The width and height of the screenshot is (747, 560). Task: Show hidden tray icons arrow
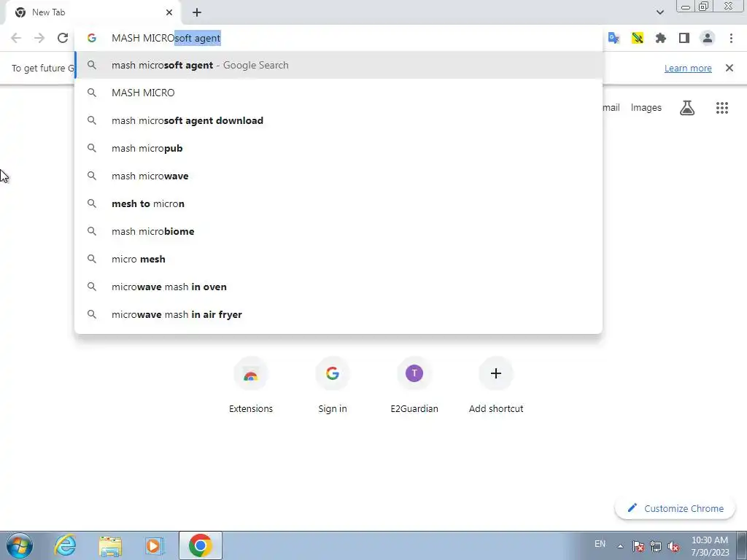620,546
